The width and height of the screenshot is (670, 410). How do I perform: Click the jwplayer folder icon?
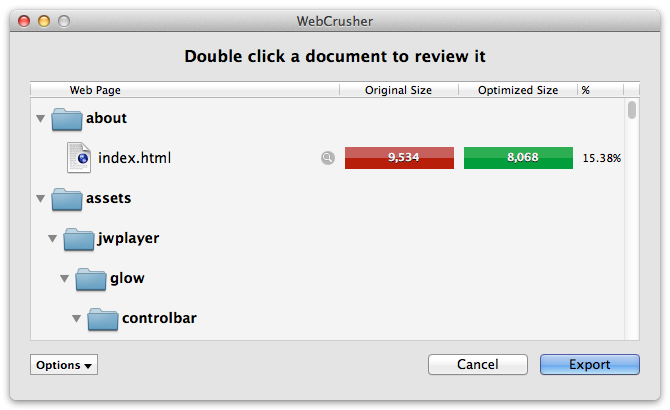click(x=79, y=239)
